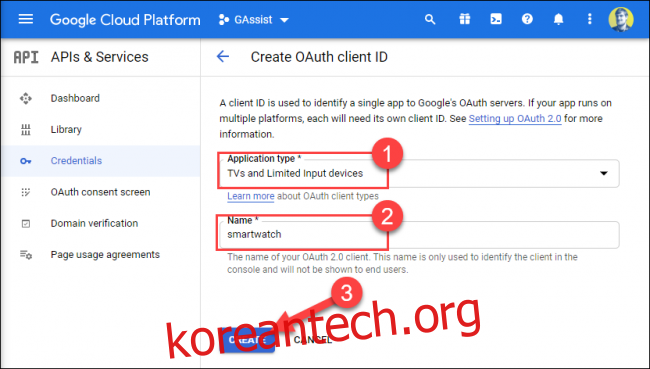The image size is (650, 369).
Task: Click the TVs and Limited Input devices field
Action: pos(419,173)
